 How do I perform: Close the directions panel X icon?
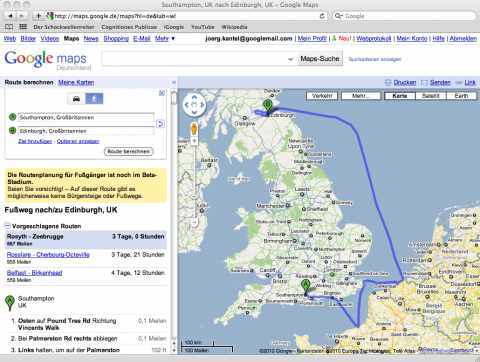tap(162, 93)
